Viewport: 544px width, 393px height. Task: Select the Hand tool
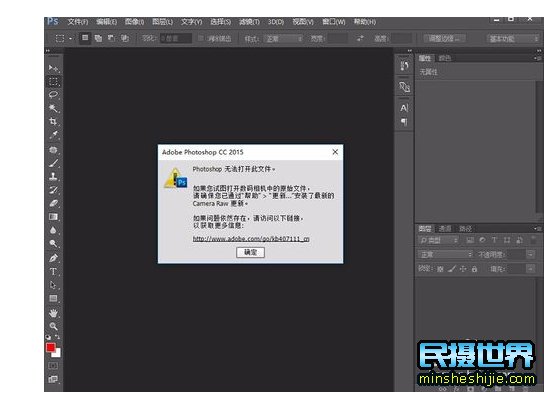[53, 313]
